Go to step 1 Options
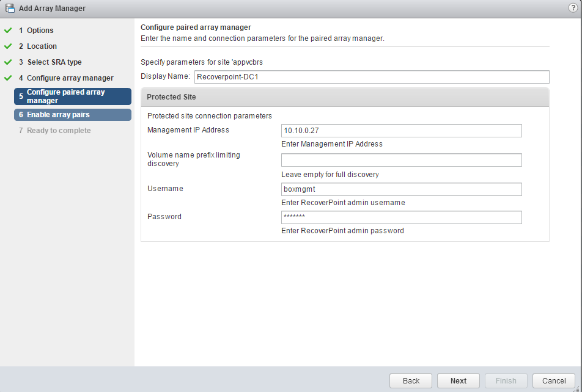 tap(40, 31)
